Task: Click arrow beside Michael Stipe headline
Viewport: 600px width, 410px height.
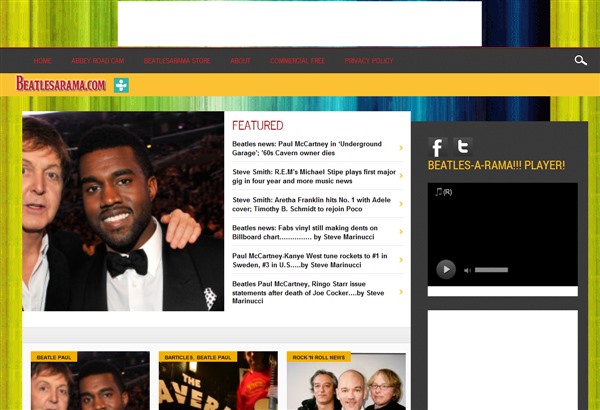Action: pyautogui.click(x=401, y=176)
